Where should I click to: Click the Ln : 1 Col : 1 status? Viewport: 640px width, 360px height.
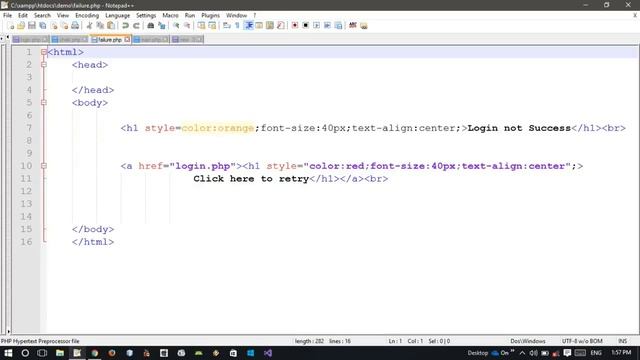(405, 341)
